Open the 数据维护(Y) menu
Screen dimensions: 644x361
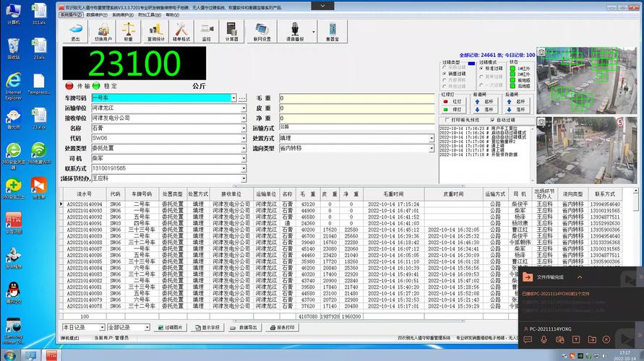(x=97, y=14)
